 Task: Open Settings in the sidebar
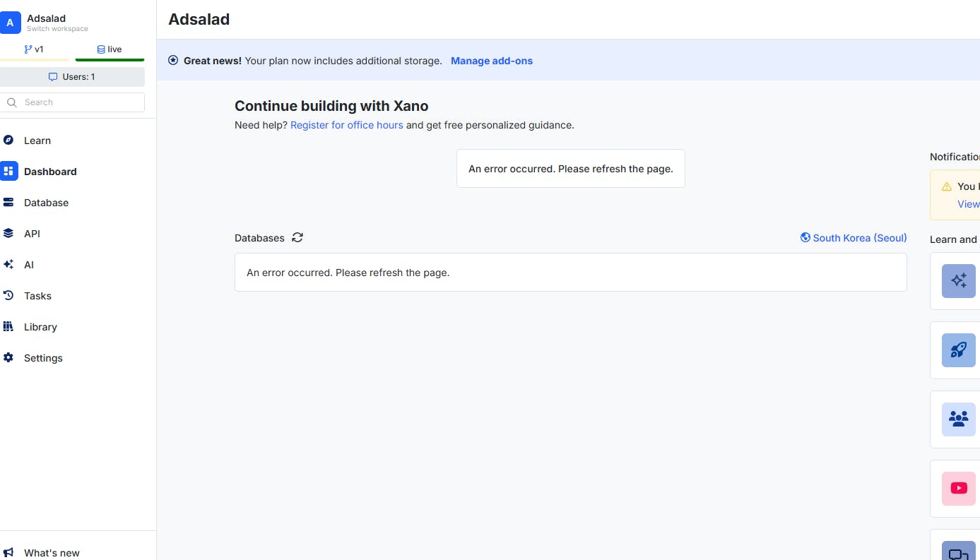coord(43,358)
